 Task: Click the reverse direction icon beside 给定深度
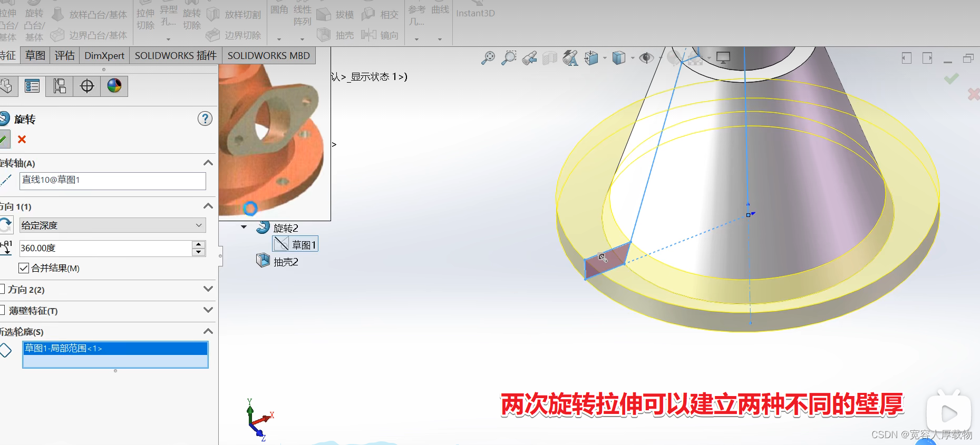tap(6, 225)
